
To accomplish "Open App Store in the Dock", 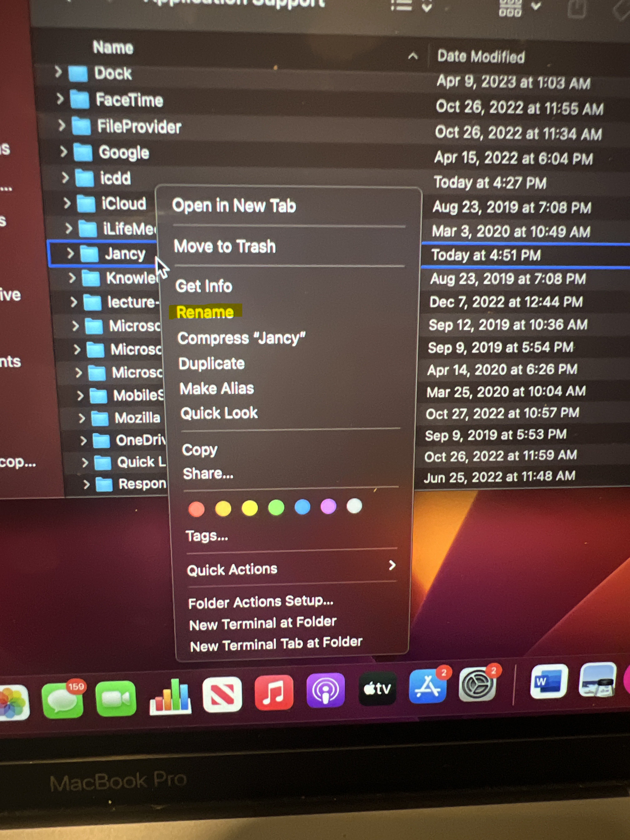I will pyautogui.click(x=428, y=686).
